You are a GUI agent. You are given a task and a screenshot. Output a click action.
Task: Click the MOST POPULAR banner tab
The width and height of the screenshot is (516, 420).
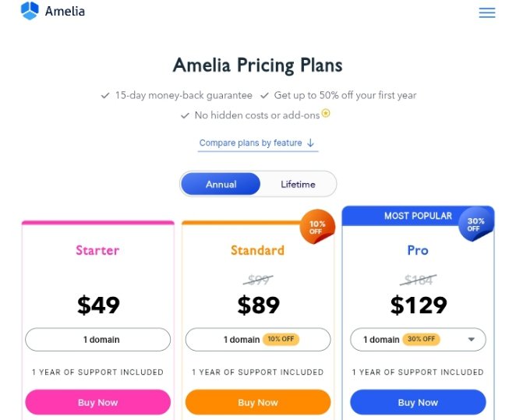(x=418, y=216)
